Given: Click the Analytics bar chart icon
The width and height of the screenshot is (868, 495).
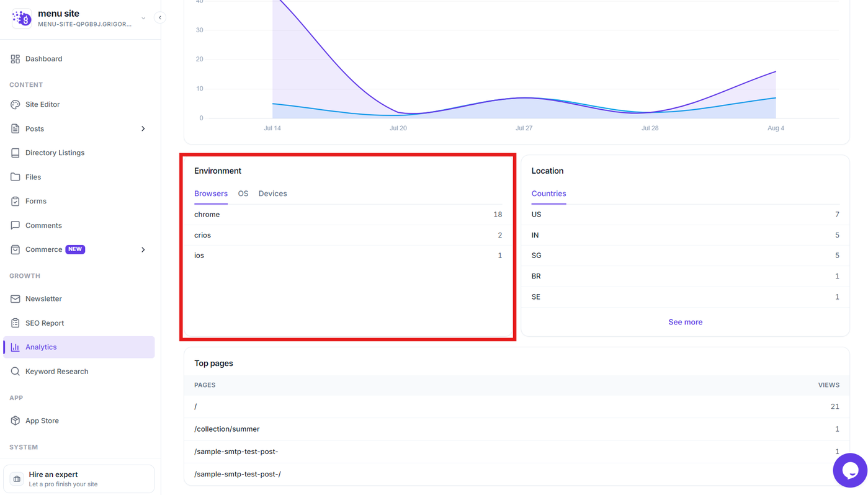Looking at the screenshot, I should [x=16, y=347].
